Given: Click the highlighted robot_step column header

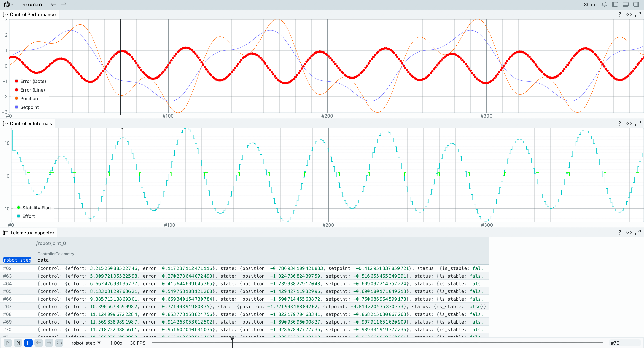Looking at the screenshot, I should click(x=17, y=260).
